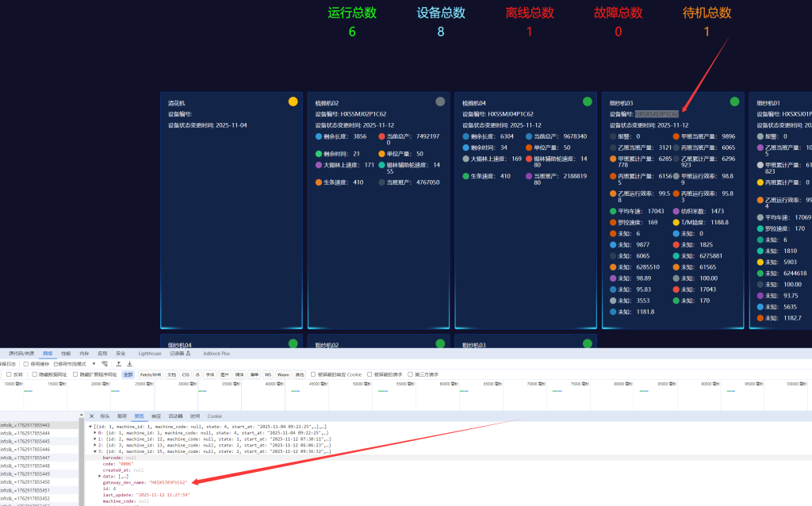
Task: Collapse JSON array item 3 in preview
Action: pyautogui.click(x=95, y=451)
